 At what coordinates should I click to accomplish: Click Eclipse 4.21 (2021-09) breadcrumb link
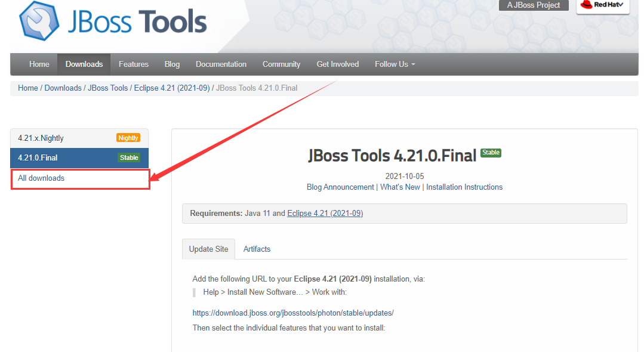172,88
